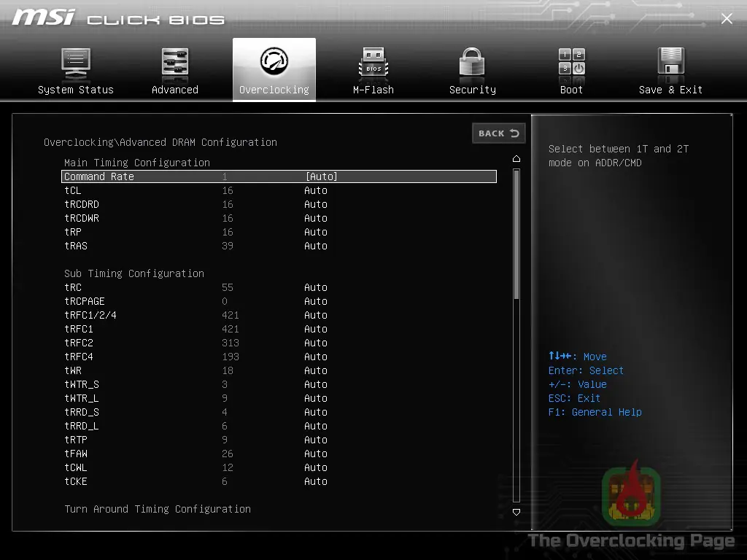Select the tRTP row label

click(x=76, y=440)
